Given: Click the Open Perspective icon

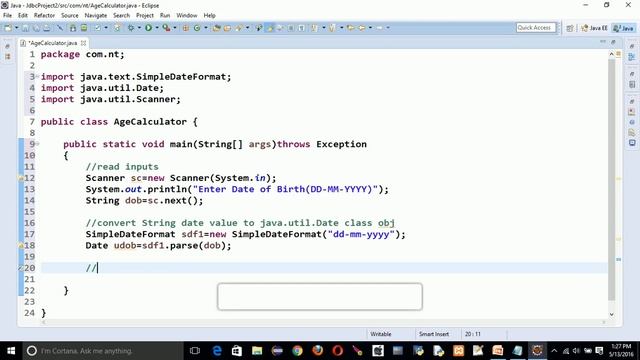Looking at the screenshot, I should (570, 28).
